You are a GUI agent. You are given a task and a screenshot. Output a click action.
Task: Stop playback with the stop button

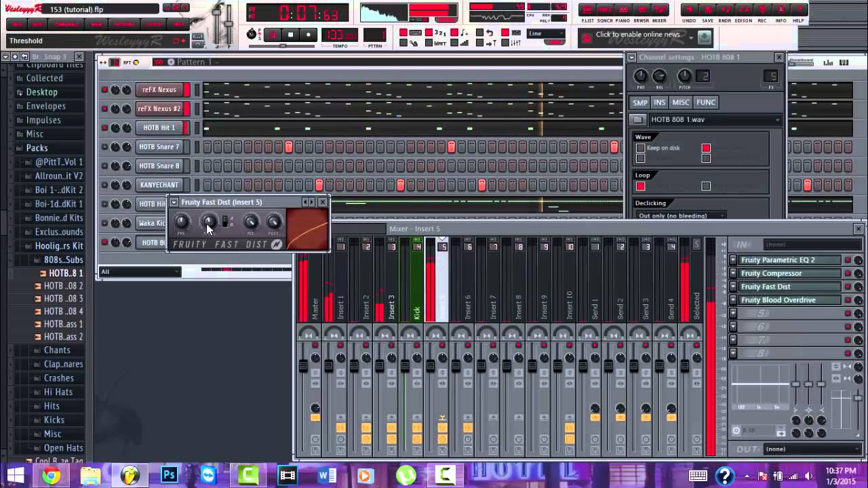tap(291, 35)
